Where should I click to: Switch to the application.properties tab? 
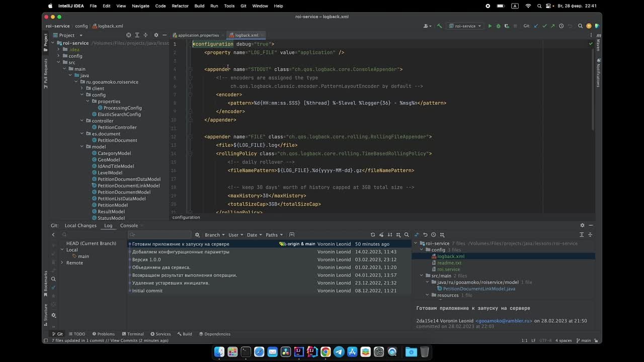click(x=198, y=35)
